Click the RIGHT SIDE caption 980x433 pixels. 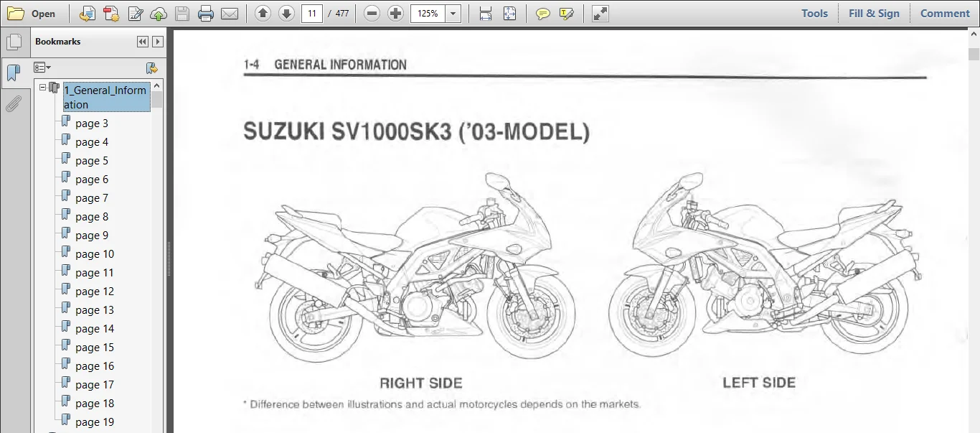point(421,383)
